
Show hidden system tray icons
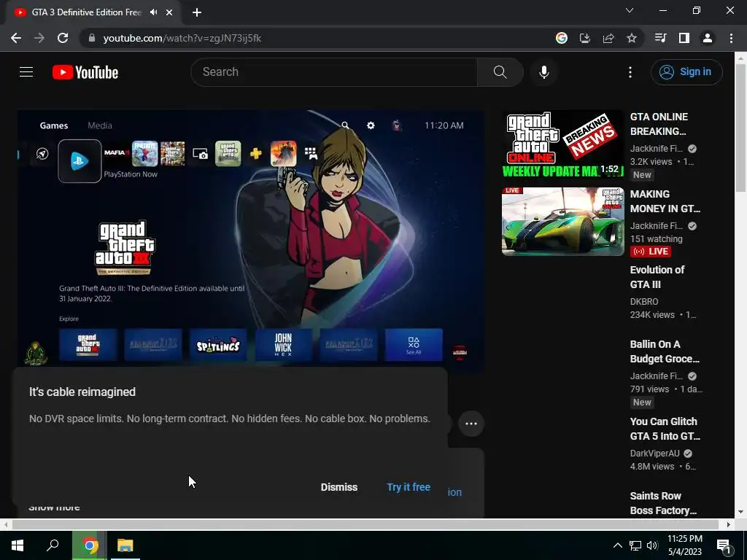[x=617, y=545]
